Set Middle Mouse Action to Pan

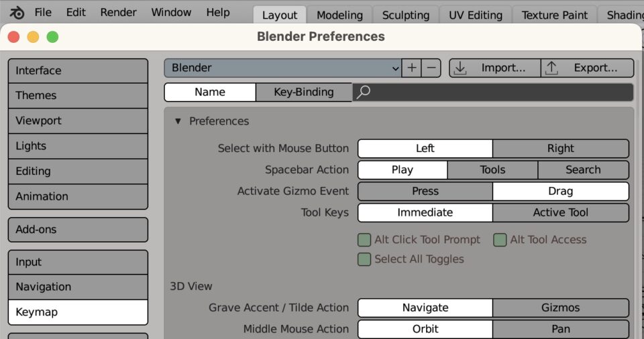coord(560,329)
